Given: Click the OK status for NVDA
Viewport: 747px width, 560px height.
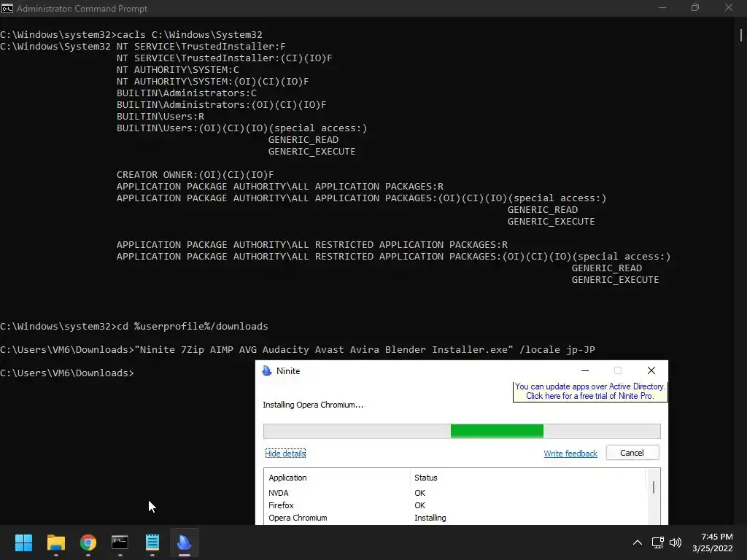Looking at the screenshot, I should click(419, 493).
